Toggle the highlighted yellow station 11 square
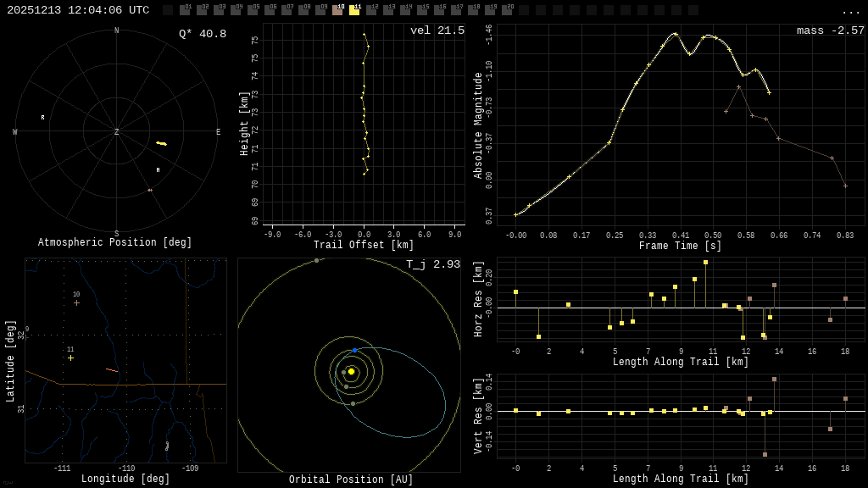The width and height of the screenshot is (868, 488). point(354,10)
